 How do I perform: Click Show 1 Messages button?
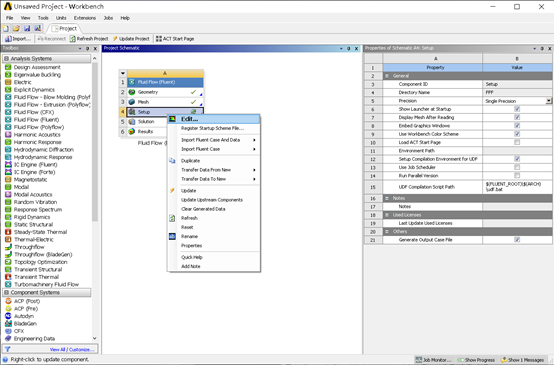pyautogui.click(x=522, y=360)
